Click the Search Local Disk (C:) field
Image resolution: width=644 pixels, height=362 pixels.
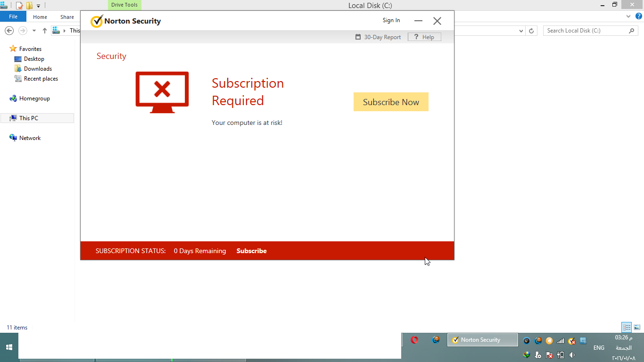[x=591, y=31]
